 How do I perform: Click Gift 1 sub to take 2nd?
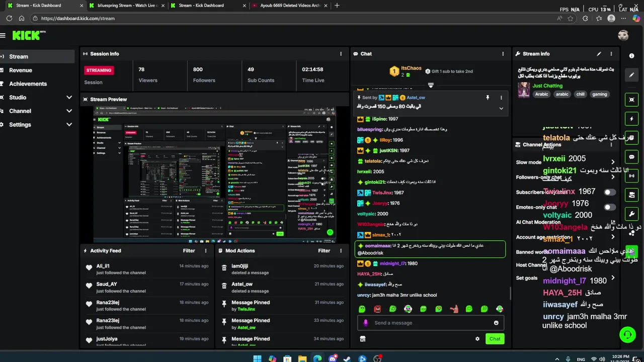tap(449, 71)
